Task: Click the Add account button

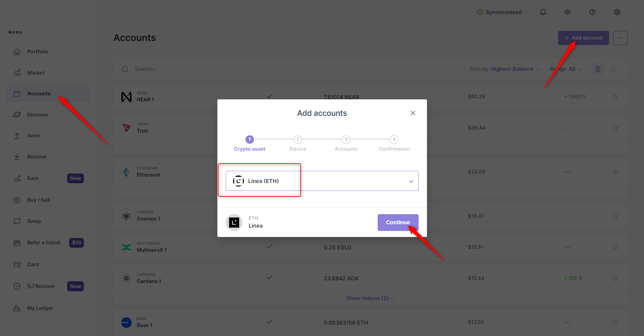Action: pos(583,38)
